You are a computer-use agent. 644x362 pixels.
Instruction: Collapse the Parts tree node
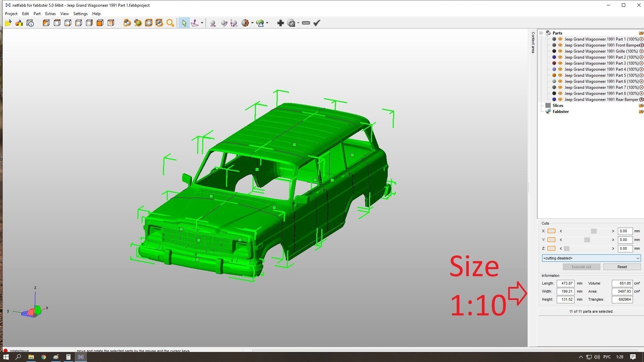click(x=541, y=33)
